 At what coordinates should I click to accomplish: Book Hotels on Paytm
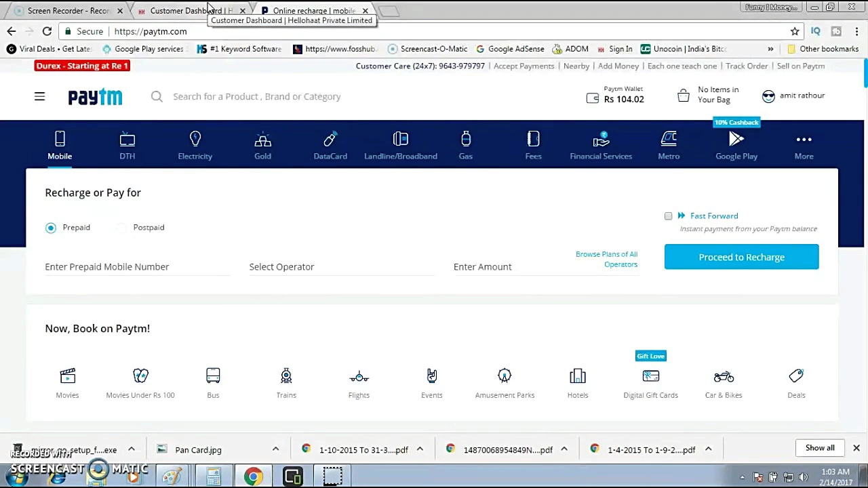pyautogui.click(x=578, y=383)
